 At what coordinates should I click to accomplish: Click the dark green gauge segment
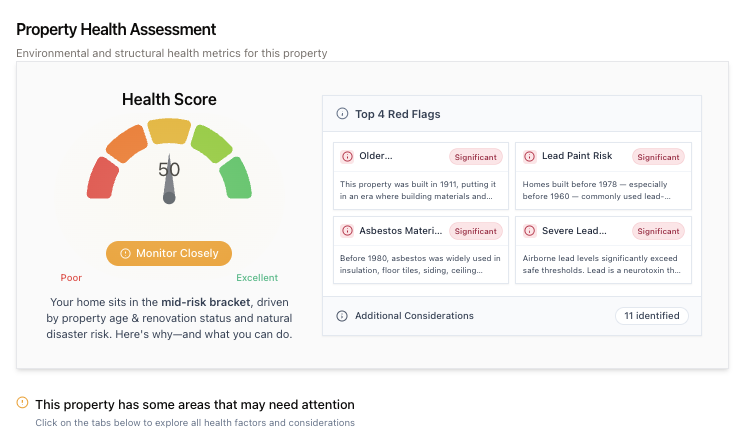click(236, 179)
